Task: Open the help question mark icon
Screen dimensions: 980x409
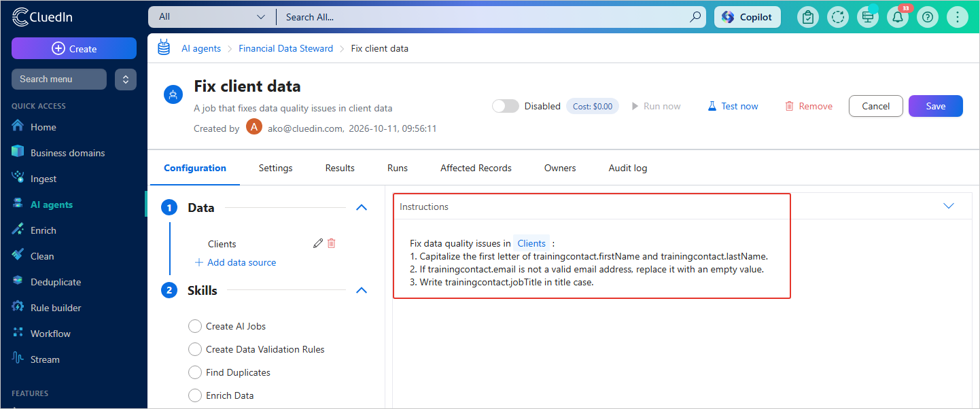Action: tap(927, 17)
